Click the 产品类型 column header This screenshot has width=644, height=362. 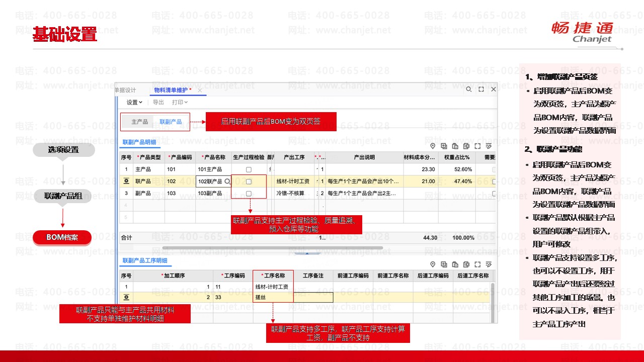pos(149,157)
